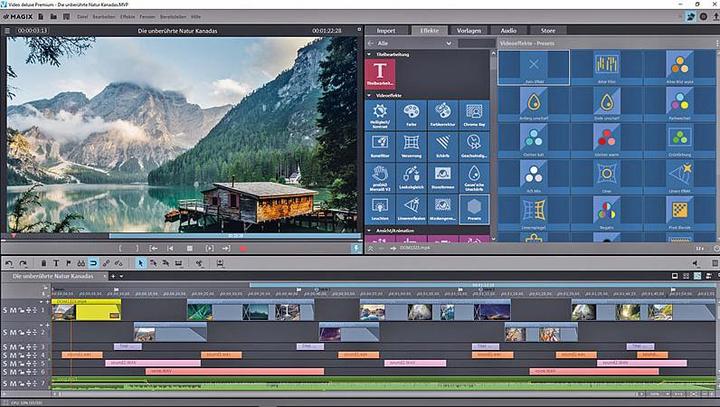Screen dimensions: 720x407
Task: Click the trash delete icon in toolbar
Action: 43,263
